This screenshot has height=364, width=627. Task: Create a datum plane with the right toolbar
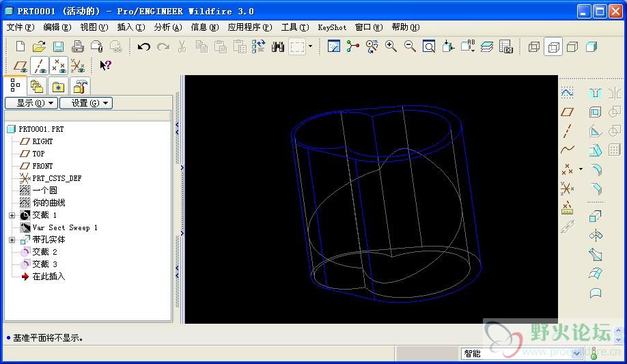[567, 112]
